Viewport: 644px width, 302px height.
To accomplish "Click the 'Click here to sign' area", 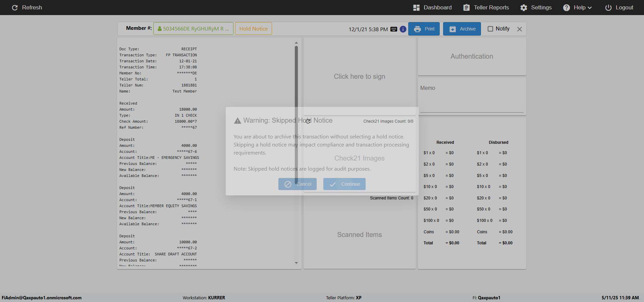I will (360, 76).
